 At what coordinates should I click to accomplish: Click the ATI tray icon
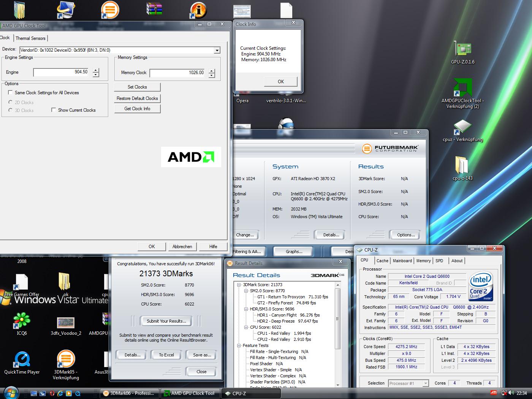493,393
